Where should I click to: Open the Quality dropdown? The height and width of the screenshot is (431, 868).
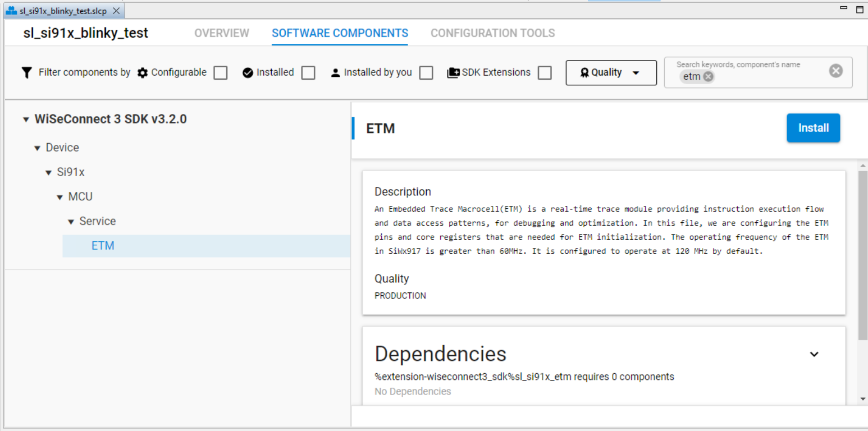click(x=611, y=72)
